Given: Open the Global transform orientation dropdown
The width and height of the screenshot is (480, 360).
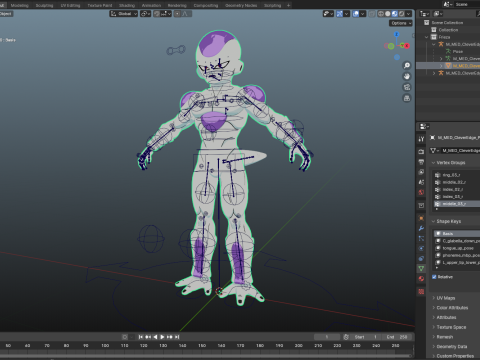Looking at the screenshot, I should coord(124,14).
